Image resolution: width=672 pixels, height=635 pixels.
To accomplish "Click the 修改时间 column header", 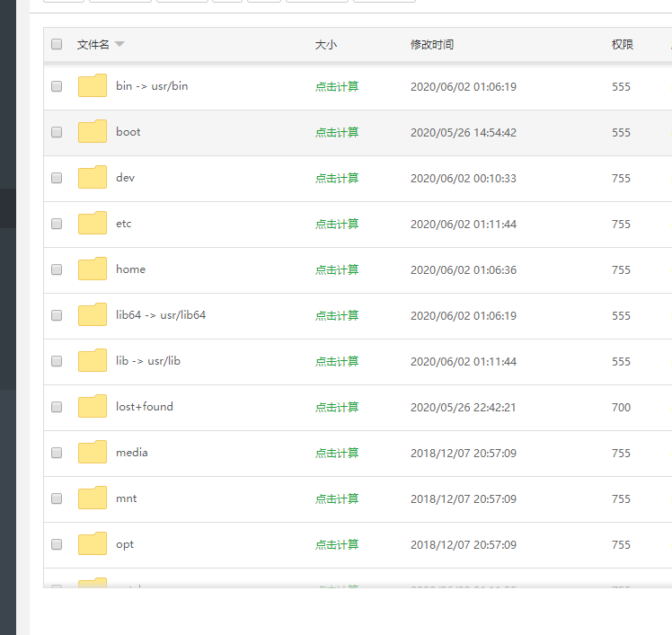I will point(431,44).
